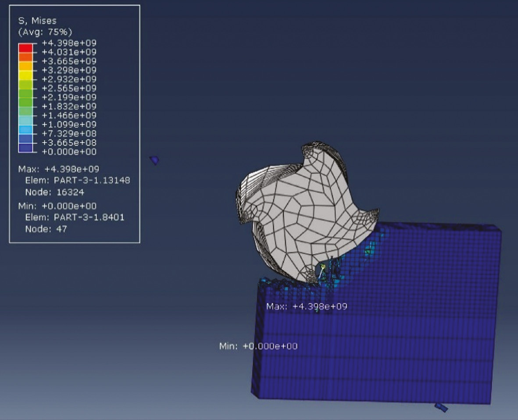Select the cyan swatch beside +7.329e+08
518x420 pixels.
[25, 129]
